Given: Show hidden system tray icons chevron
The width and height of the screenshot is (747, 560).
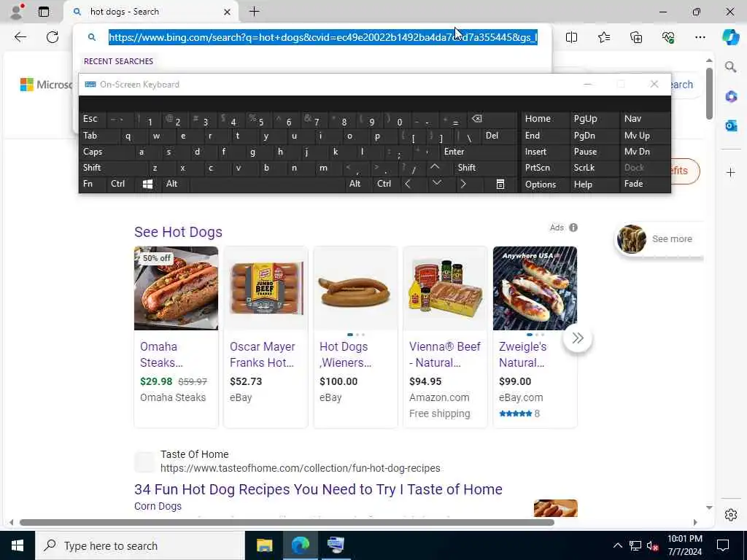Looking at the screenshot, I should pos(617,545).
